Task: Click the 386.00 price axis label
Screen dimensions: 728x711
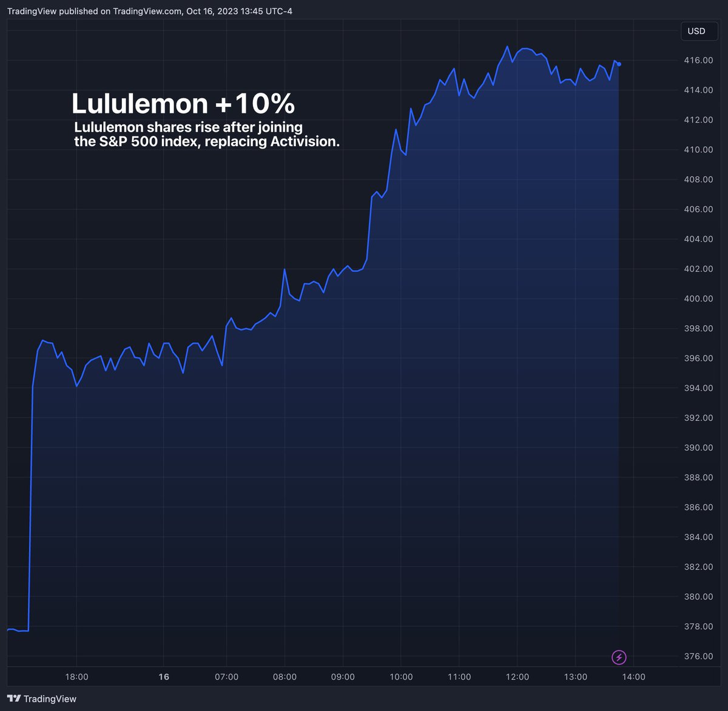Action: coord(699,507)
